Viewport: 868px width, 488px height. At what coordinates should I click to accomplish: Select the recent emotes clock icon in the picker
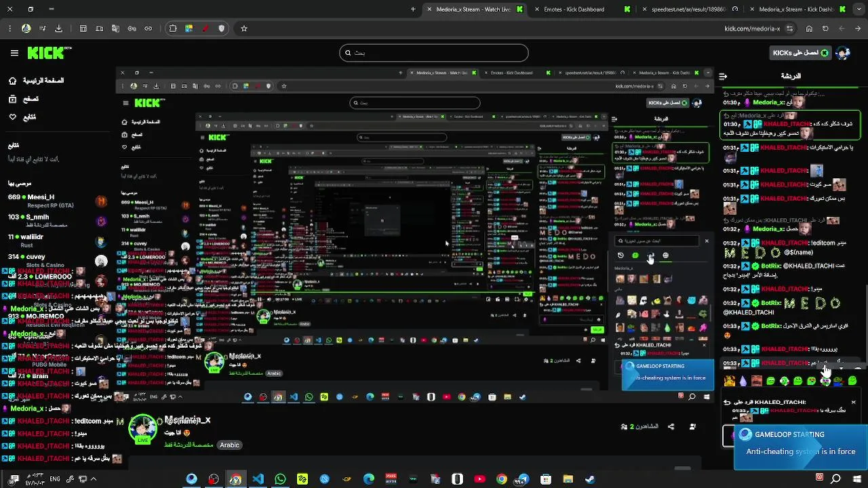[x=620, y=256]
